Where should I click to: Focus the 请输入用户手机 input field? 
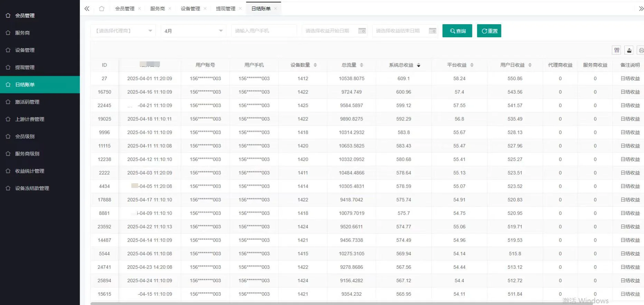point(264,31)
